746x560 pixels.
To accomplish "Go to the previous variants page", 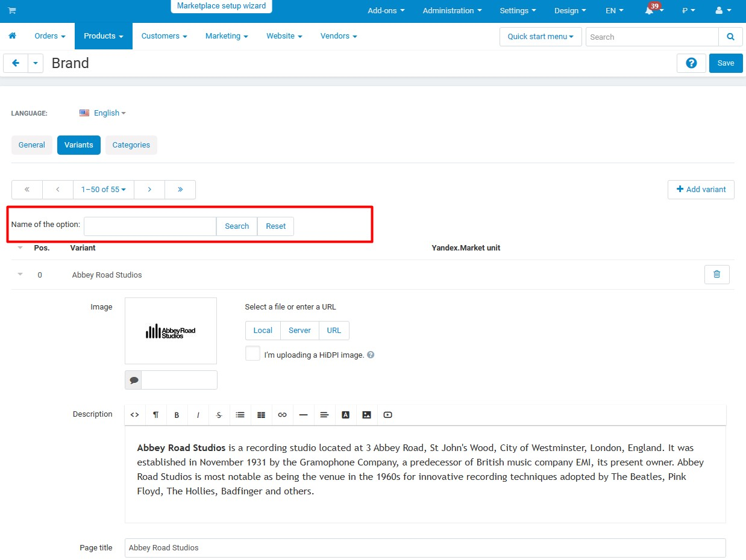I will click(x=58, y=189).
